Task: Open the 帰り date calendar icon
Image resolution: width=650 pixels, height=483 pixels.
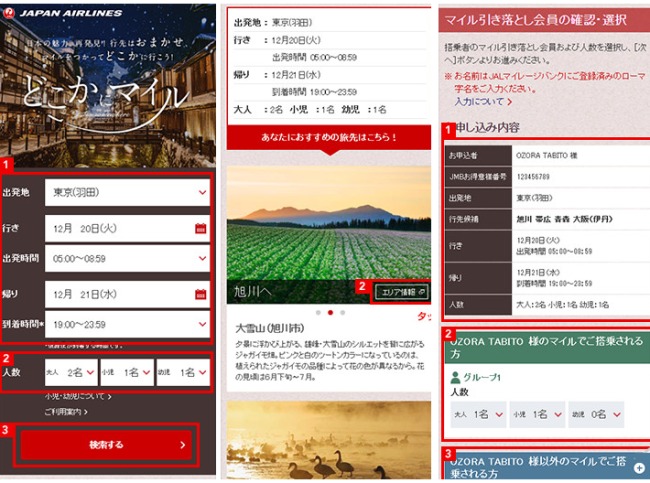Action: point(200,294)
